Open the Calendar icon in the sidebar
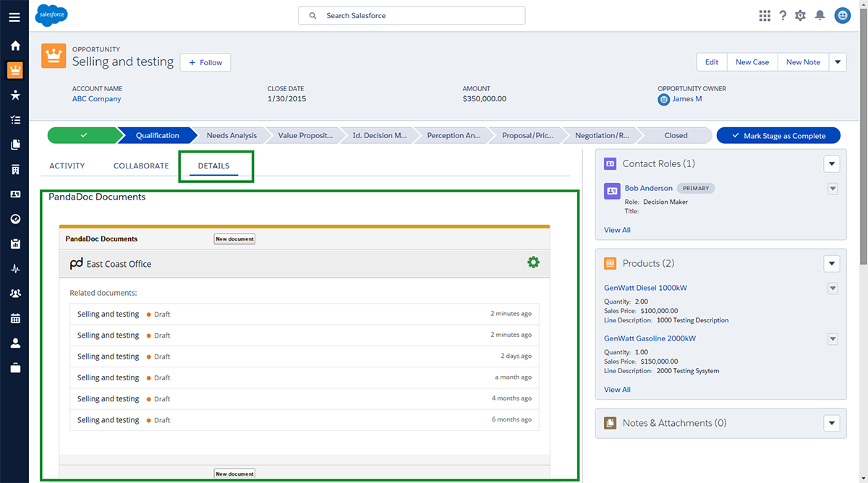 [14, 318]
